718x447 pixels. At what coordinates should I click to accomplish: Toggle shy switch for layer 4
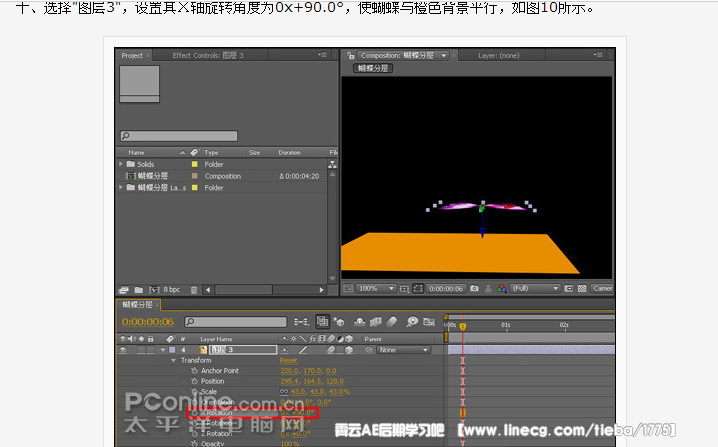tap(284, 350)
